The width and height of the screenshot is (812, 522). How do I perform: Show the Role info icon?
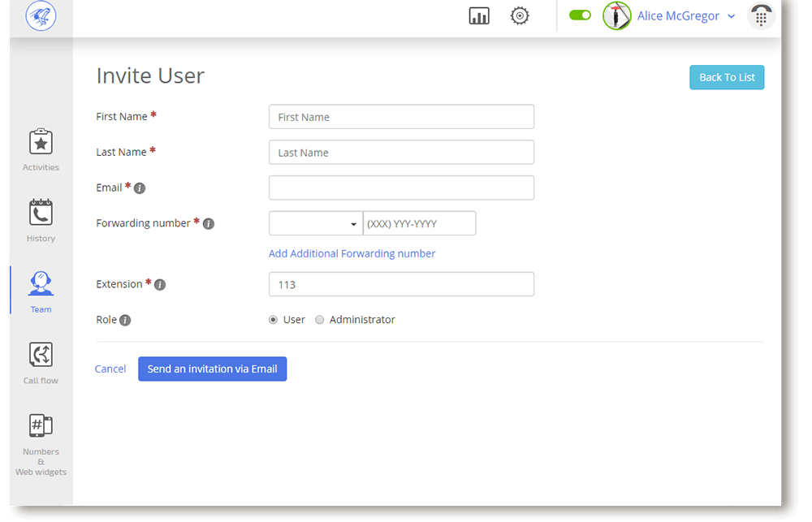tap(125, 321)
